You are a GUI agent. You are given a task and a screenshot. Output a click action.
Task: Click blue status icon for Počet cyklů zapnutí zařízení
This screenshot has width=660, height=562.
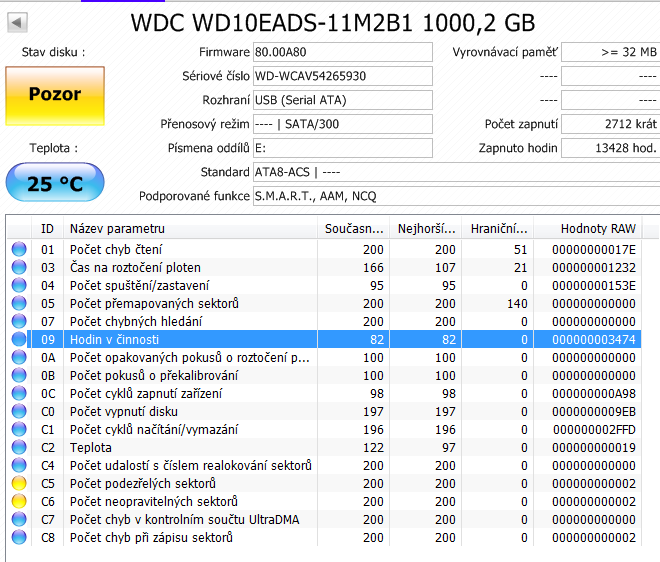tap(19, 393)
